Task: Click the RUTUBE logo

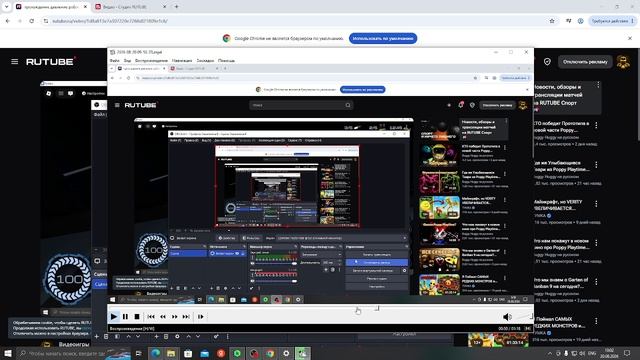Action: click(51, 62)
